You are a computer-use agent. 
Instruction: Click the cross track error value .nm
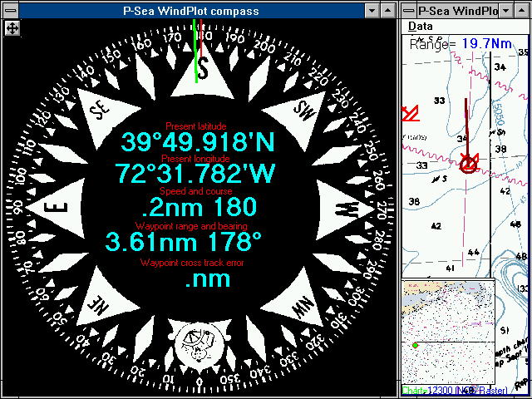[208, 280]
